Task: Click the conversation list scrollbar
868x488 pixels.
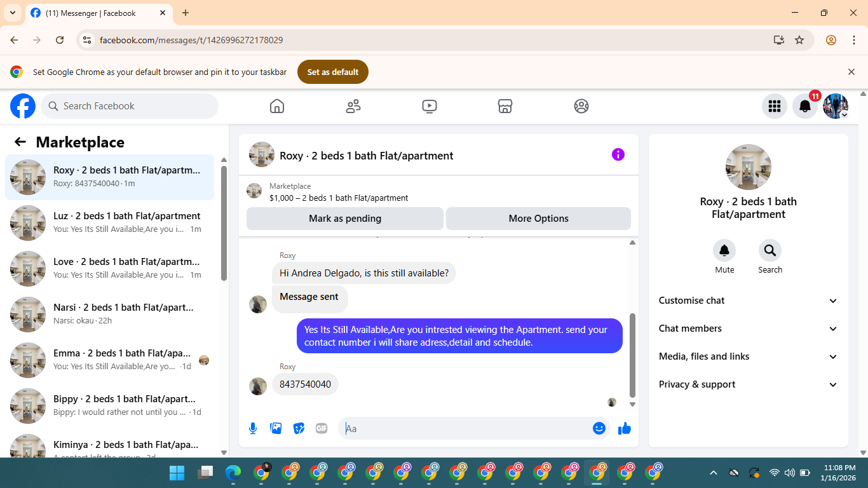Action: [224, 222]
